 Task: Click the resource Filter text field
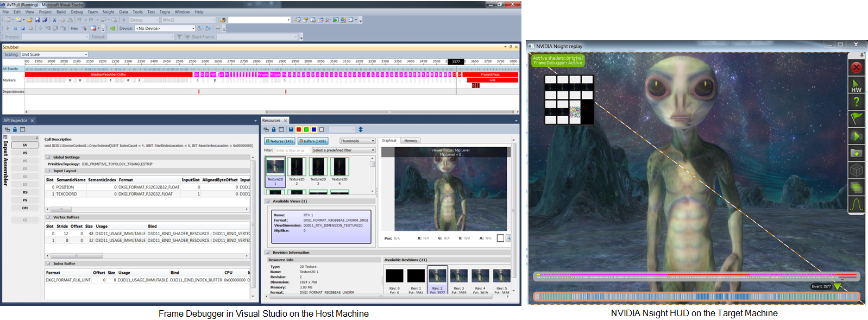coord(292,150)
